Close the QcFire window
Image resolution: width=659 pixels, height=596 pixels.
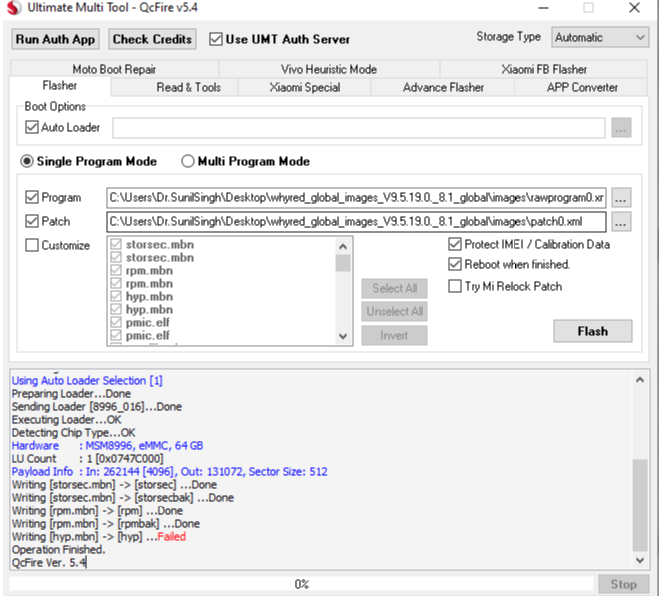(x=634, y=8)
